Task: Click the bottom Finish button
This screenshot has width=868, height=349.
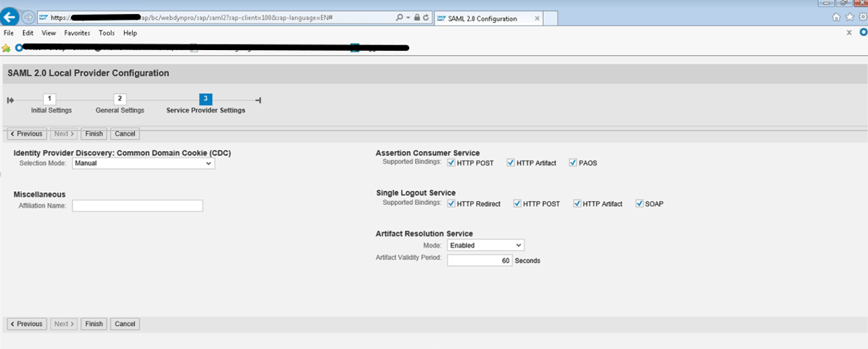Action: click(94, 324)
